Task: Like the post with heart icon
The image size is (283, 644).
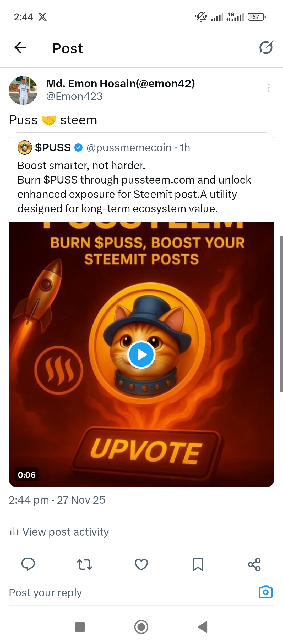Action: click(x=141, y=564)
